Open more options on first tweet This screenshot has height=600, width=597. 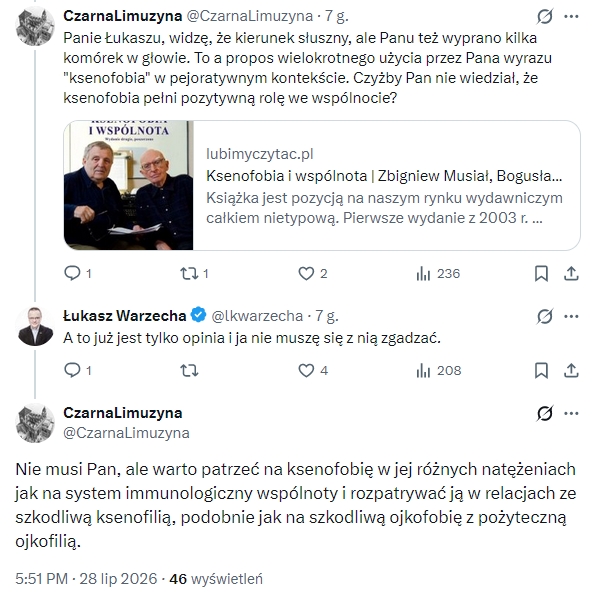click(571, 16)
